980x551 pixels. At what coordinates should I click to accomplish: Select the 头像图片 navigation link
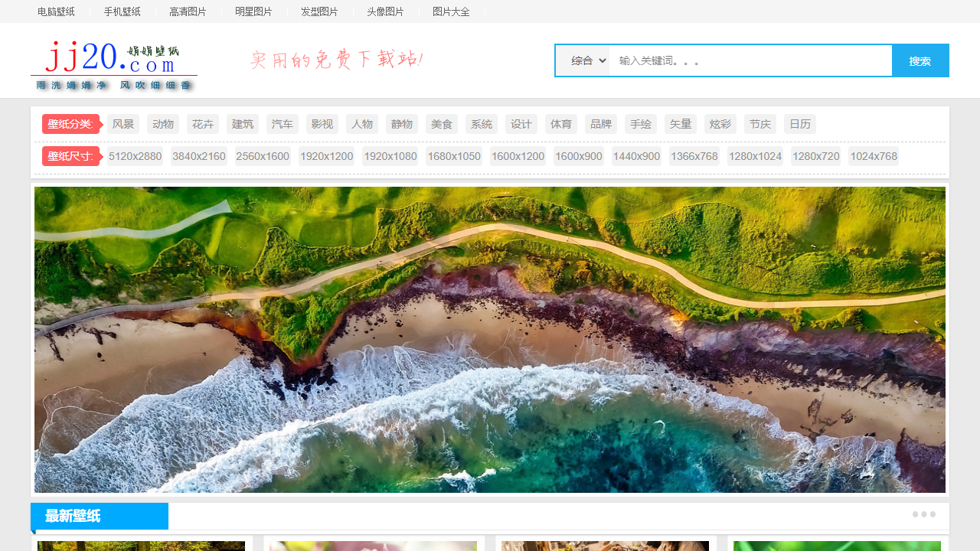tap(385, 11)
